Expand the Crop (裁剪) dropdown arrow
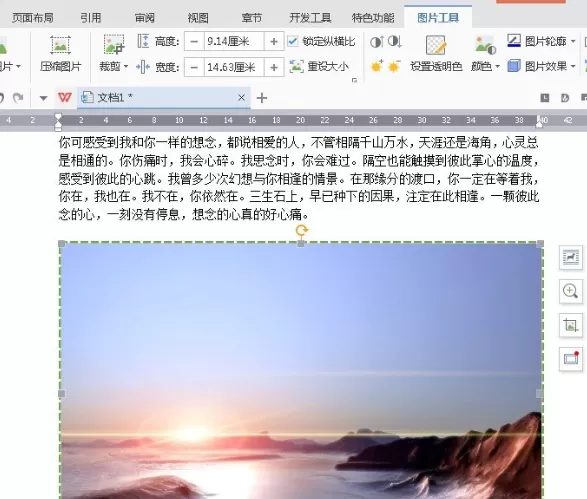Screen dimensions: 587x499 tap(126, 67)
